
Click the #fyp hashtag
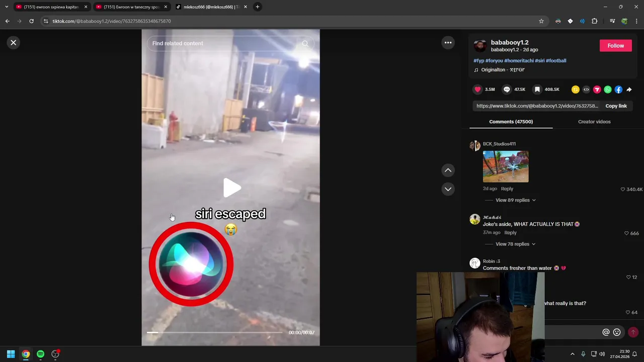point(478,61)
